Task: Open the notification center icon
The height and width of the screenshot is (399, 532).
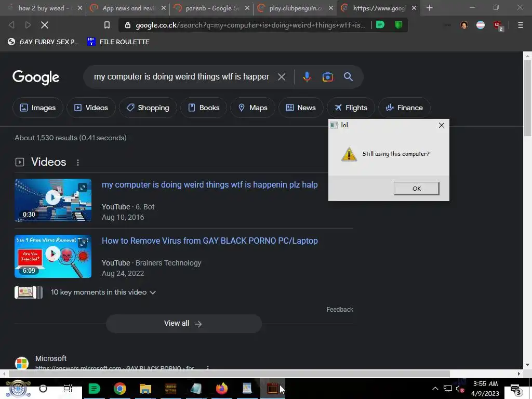Action: coord(516,390)
